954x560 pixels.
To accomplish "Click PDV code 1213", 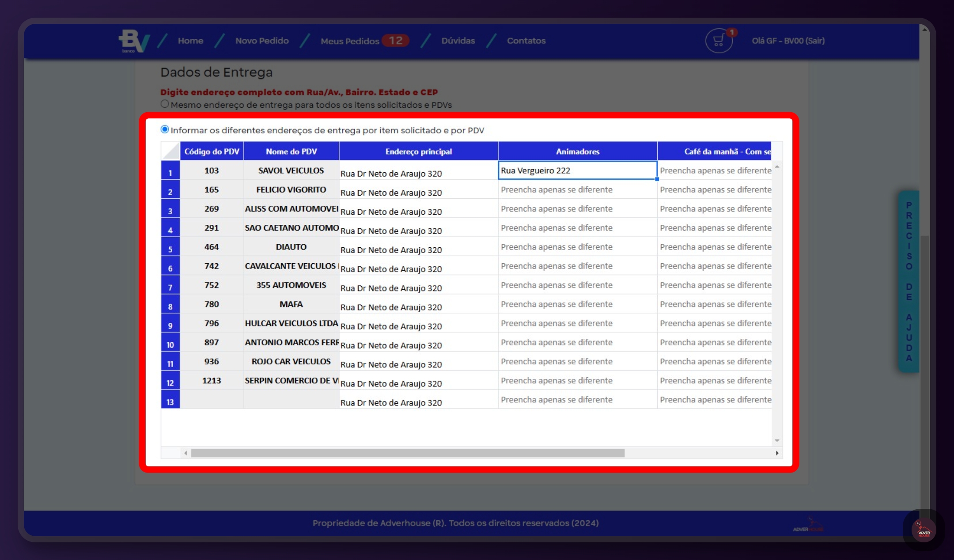I will [x=212, y=381].
